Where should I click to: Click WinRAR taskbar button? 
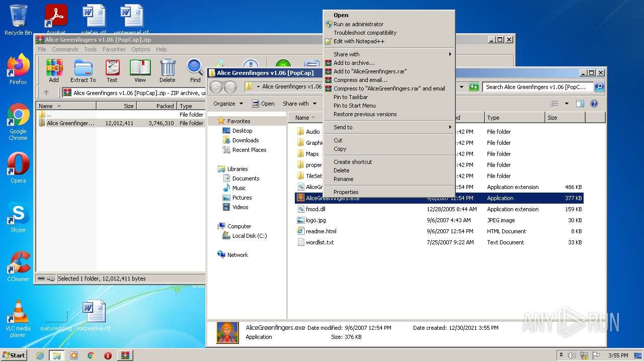click(125, 355)
